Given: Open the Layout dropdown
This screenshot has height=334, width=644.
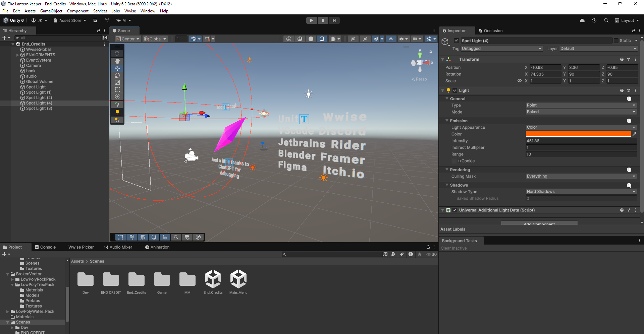Looking at the screenshot, I should (627, 20).
